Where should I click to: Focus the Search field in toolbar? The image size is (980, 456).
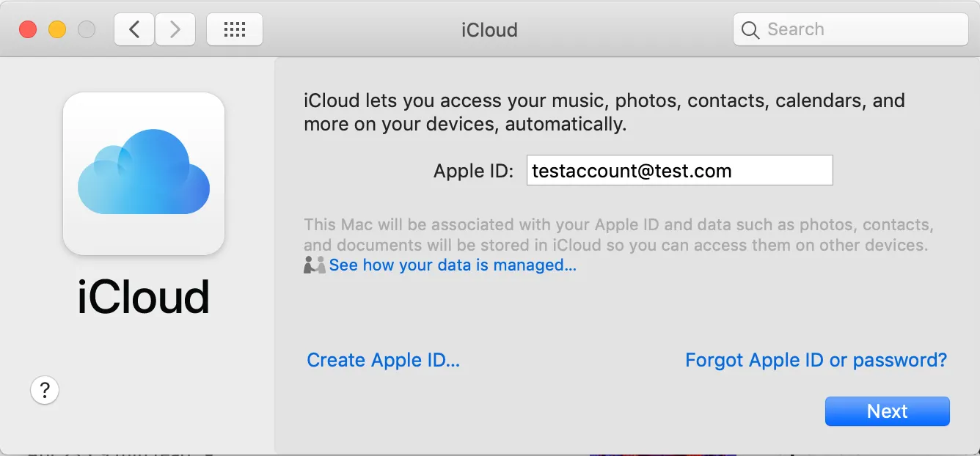pos(858,29)
